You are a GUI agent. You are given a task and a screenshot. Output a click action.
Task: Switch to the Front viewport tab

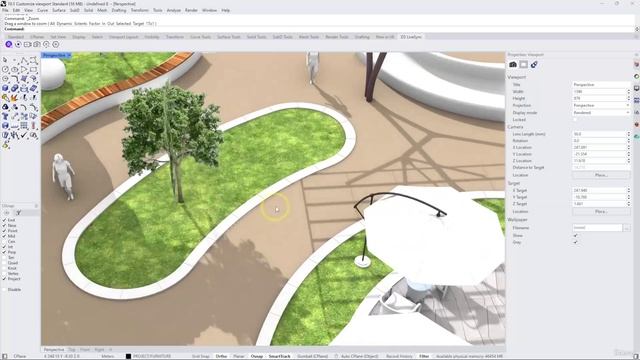(x=85, y=350)
